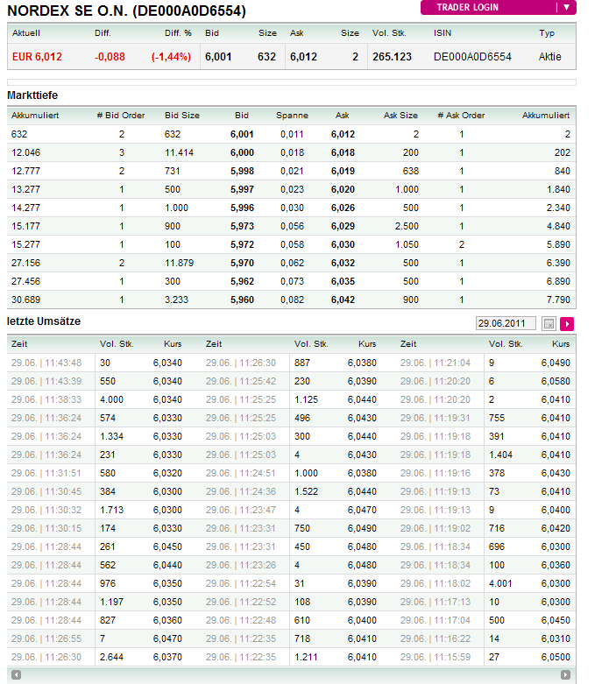Screen dimensions: 616x684
Task: Open the calendar date picker icon
Action: [549, 324]
